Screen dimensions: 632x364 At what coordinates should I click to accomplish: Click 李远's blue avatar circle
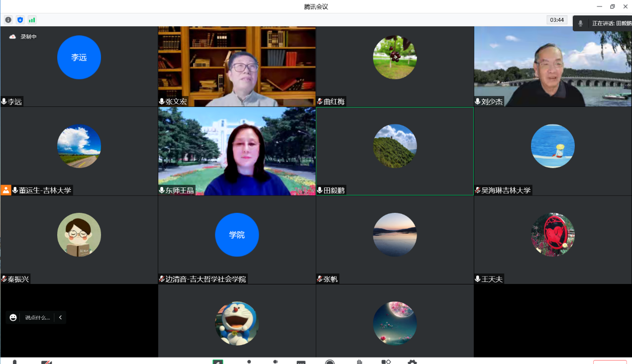[x=79, y=57]
